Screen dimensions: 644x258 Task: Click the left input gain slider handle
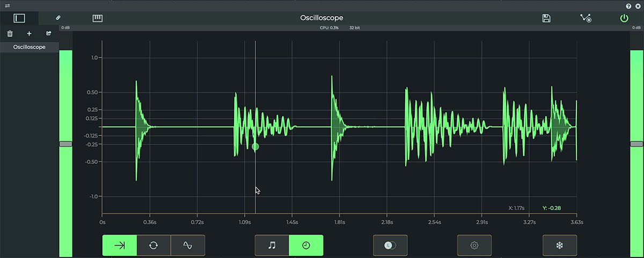point(65,144)
